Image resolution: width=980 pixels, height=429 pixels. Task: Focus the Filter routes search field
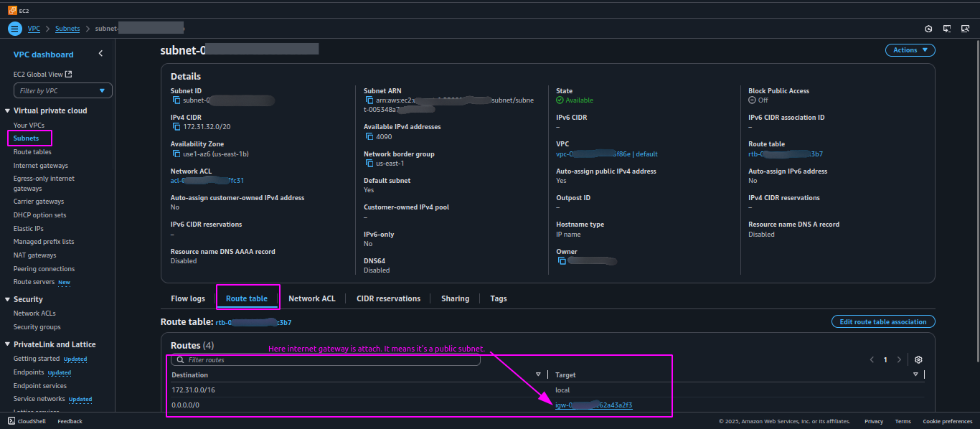326,360
